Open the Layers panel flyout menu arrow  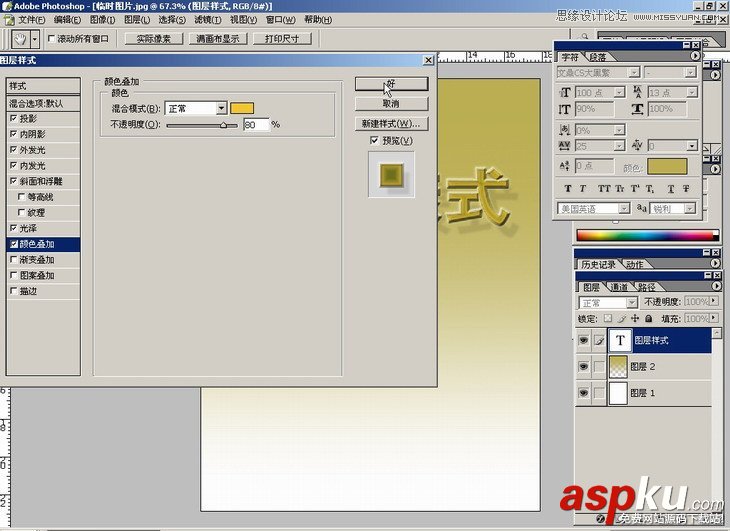pos(716,286)
